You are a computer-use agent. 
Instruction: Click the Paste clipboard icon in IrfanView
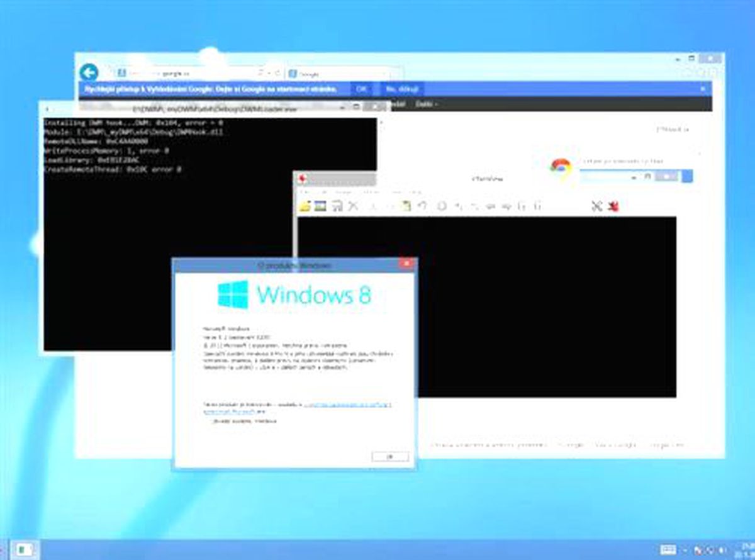click(407, 206)
